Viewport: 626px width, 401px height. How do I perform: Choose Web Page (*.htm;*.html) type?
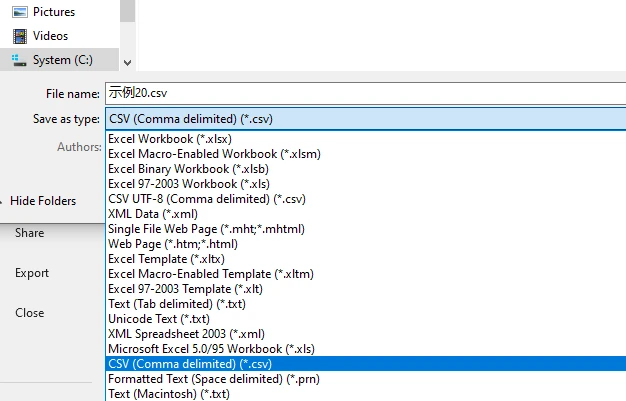(x=366, y=244)
